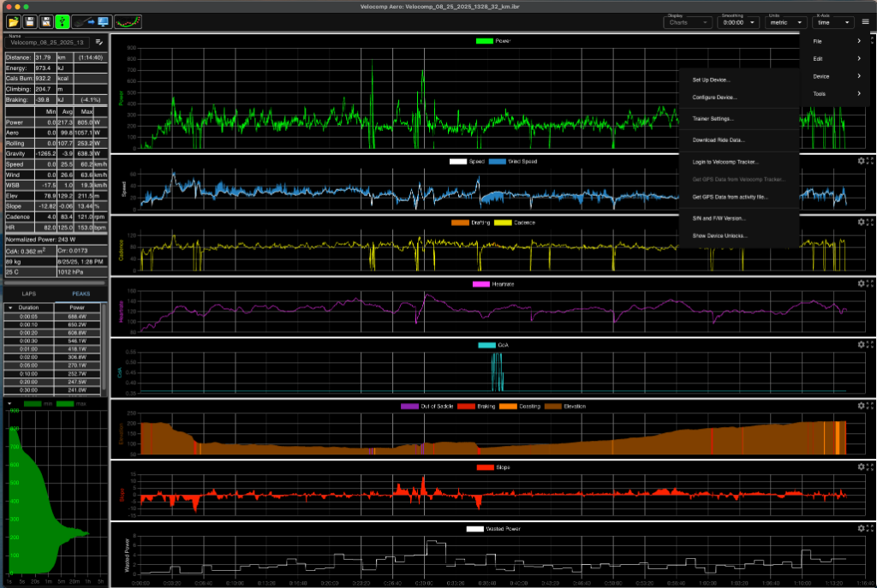Expand the Heartrate chart to fullscreen
Image resolution: width=877 pixels, height=588 pixels.
point(870,283)
